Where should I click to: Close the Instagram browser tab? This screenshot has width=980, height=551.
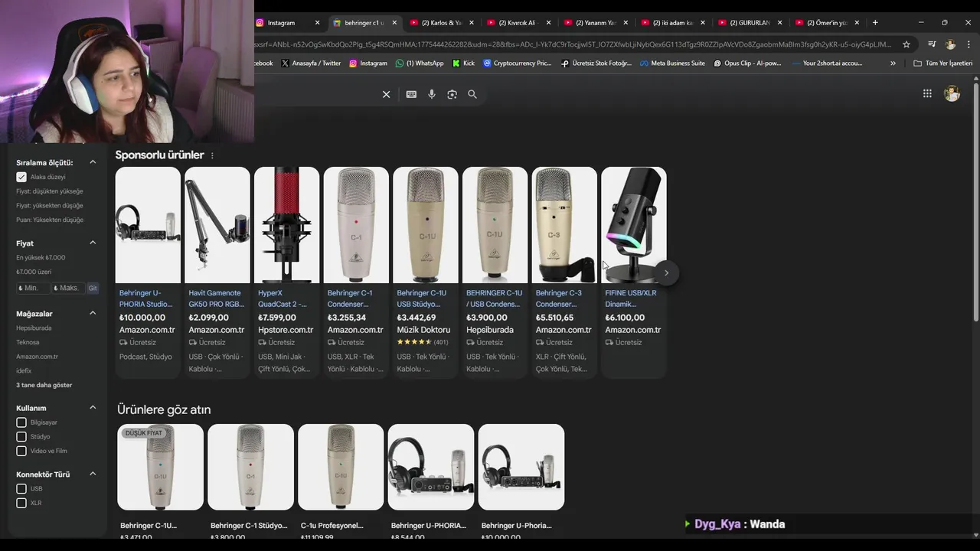tap(317, 23)
